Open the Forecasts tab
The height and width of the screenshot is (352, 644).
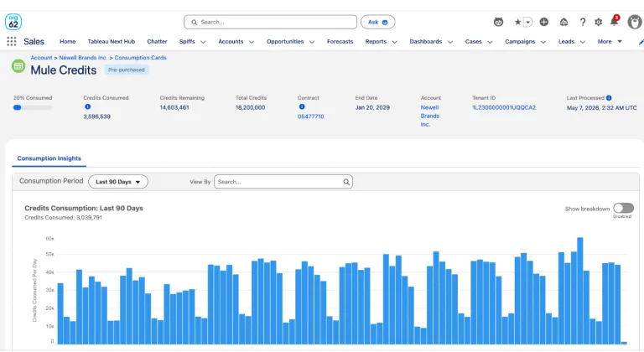click(x=340, y=41)
